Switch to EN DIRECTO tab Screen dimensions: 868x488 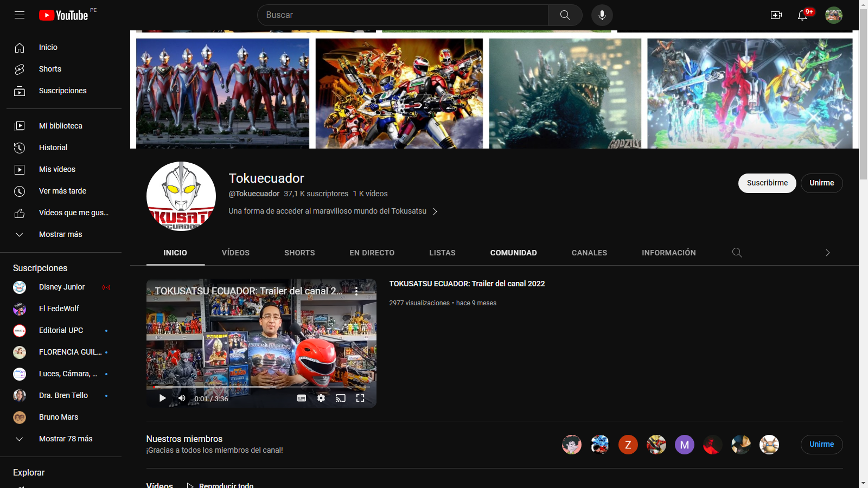(x=372, y=253)
